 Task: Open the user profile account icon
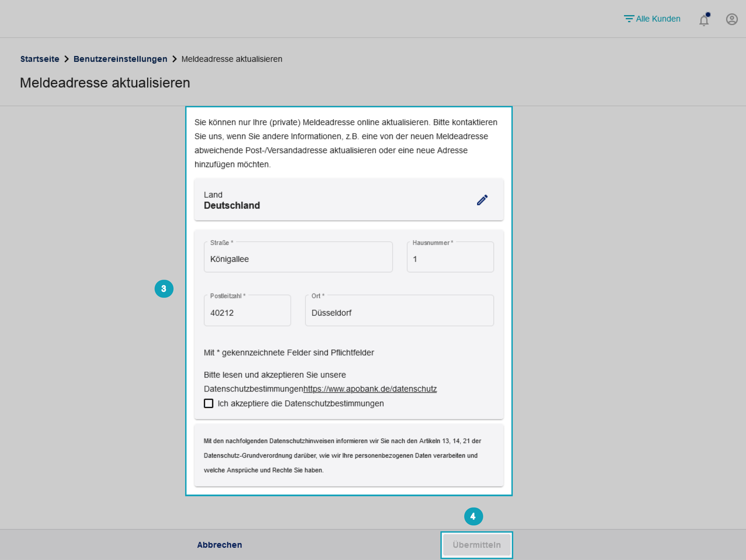[731, 19]
